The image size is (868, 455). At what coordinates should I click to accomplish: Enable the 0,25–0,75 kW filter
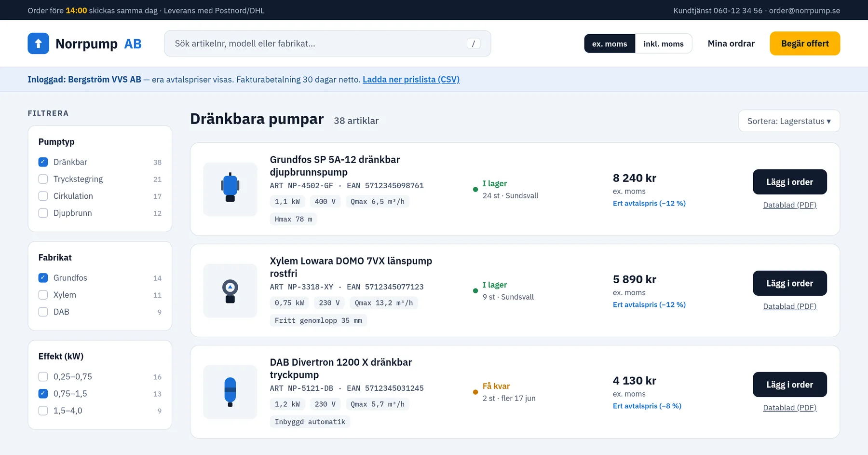(x=43, y=377)
